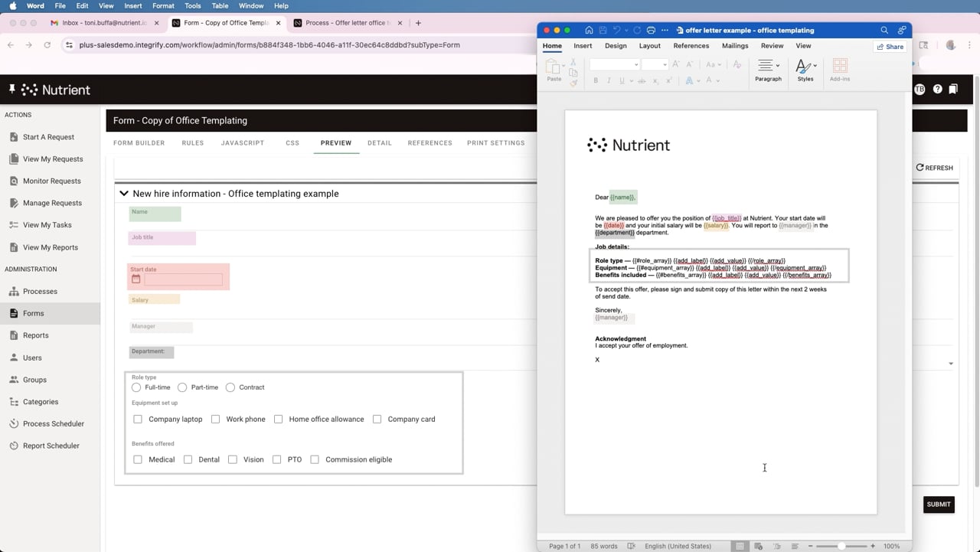Check the Work phone checkbox
Screen dimensions: 980x552
pyautogui.click(x=215, y=420)
